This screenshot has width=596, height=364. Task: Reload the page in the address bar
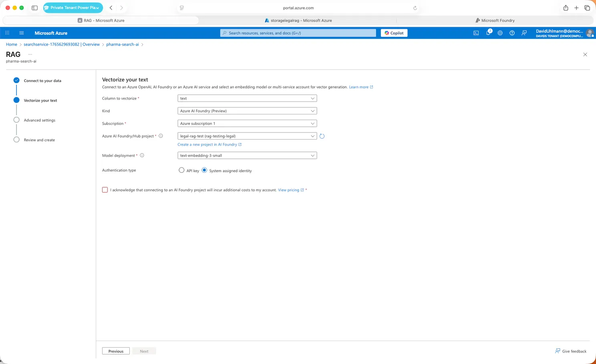coord(415,8)
